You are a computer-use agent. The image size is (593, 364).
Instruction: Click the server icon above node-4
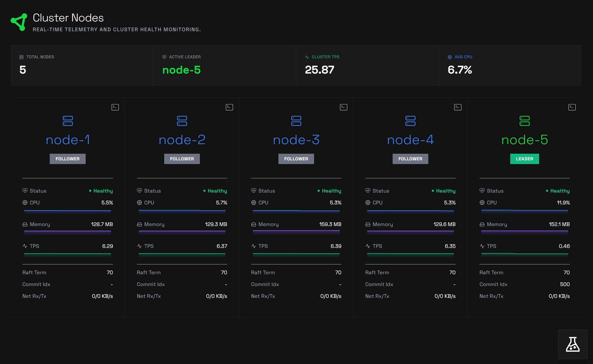410,121
